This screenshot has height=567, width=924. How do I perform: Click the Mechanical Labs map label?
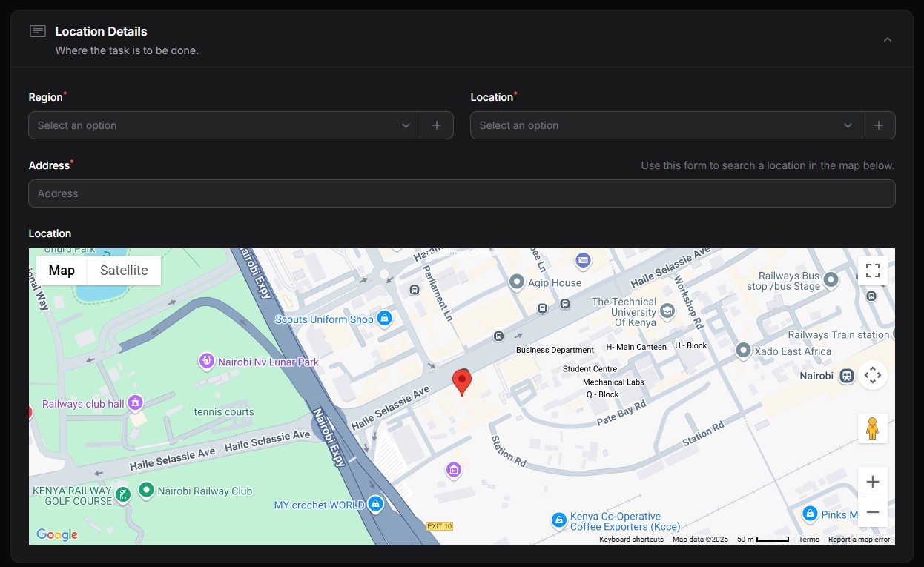point(613,382)
